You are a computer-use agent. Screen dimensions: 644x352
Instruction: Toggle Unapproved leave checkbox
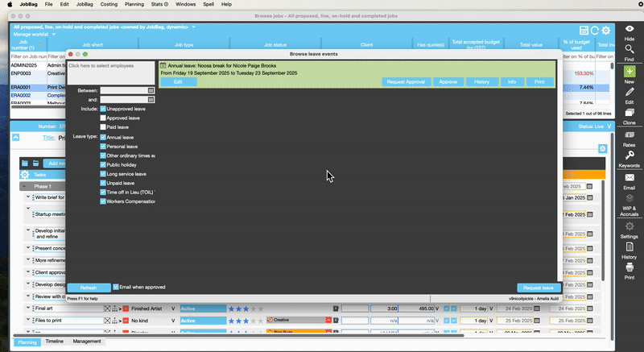[103, 109]
